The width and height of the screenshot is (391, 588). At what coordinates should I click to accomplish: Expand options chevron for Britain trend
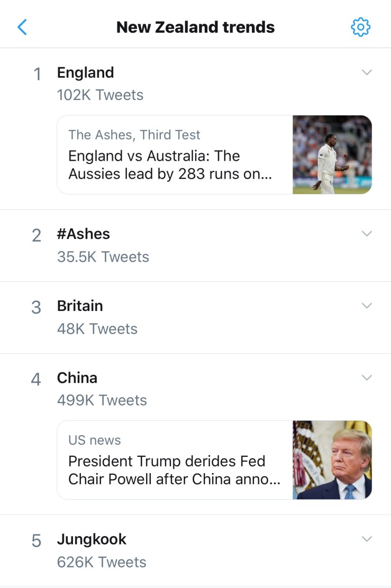pos(367,306)
